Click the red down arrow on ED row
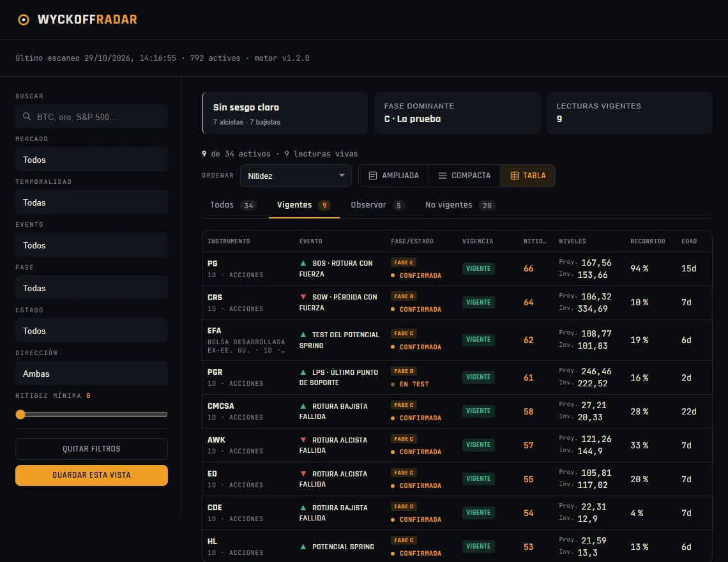 [x=303, y=474]
